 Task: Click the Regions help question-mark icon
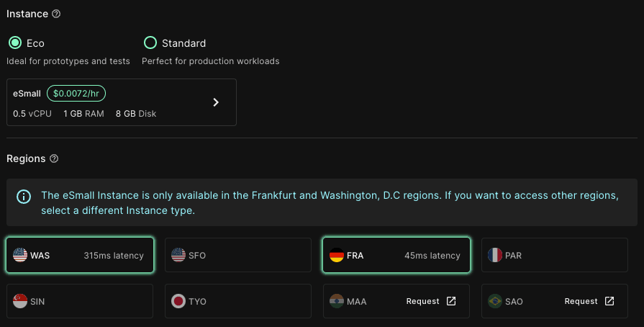54,158
